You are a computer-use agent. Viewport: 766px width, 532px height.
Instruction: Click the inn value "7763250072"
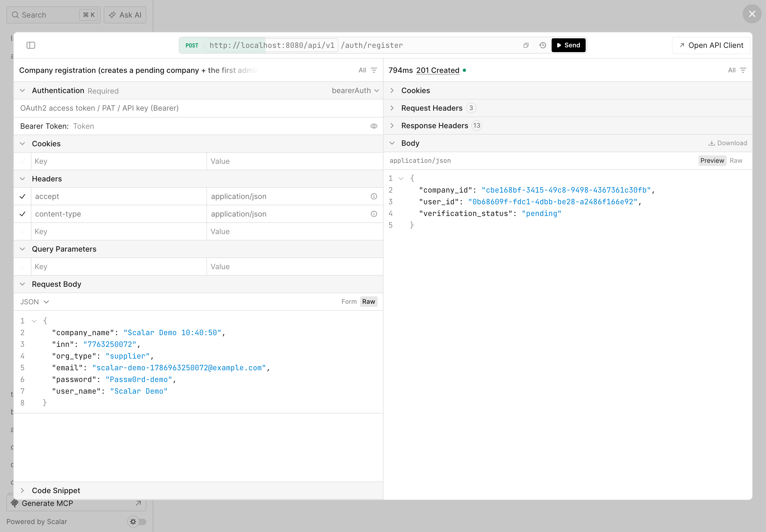point(110,344)
